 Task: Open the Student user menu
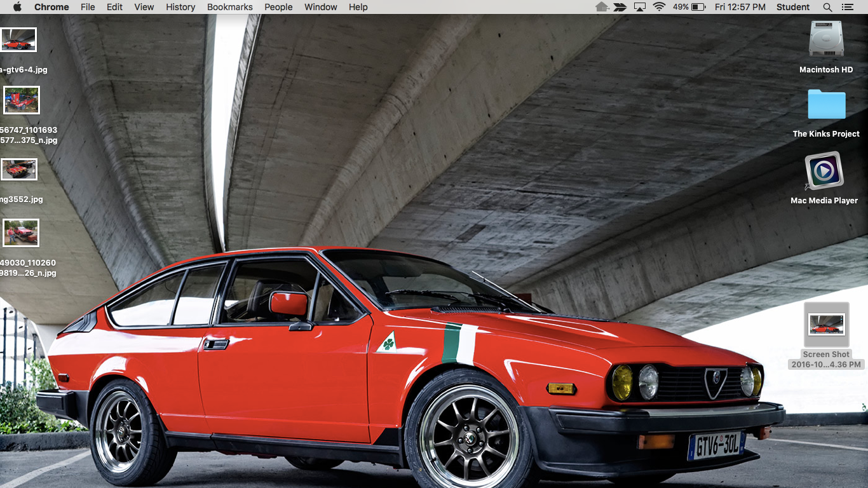click(x=793, y=7)
